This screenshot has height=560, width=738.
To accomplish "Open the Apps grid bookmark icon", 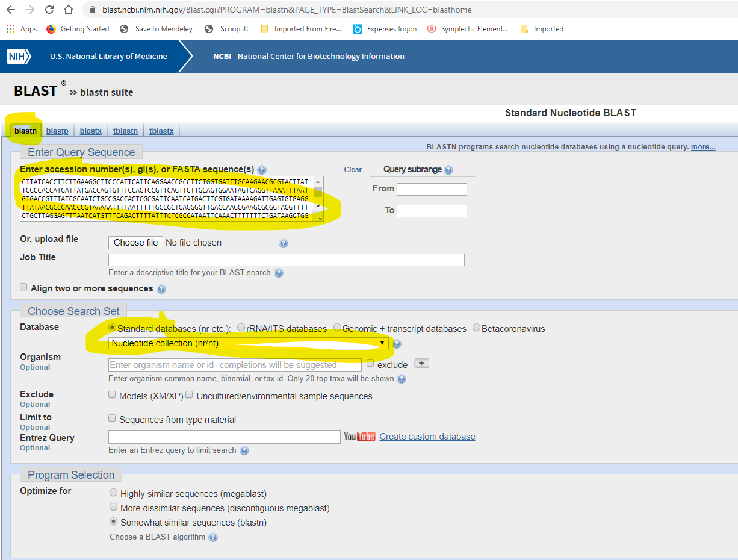I will [x=10, y=29].
